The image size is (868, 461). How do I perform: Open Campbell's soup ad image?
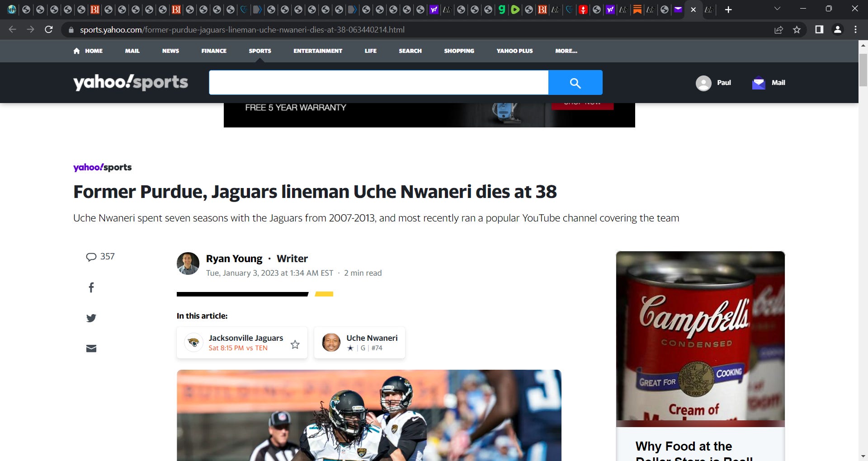coord(700,339)
